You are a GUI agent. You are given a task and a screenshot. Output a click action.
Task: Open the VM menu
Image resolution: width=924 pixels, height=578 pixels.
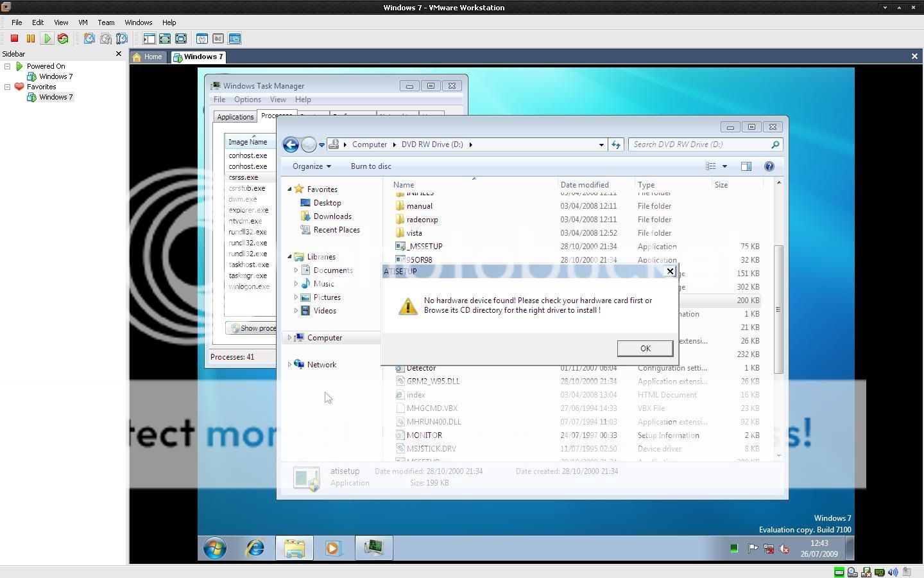[83, 22]
